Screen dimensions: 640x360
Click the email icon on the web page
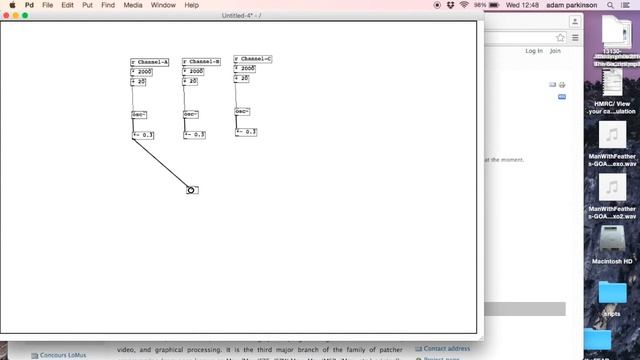(552, 85)
